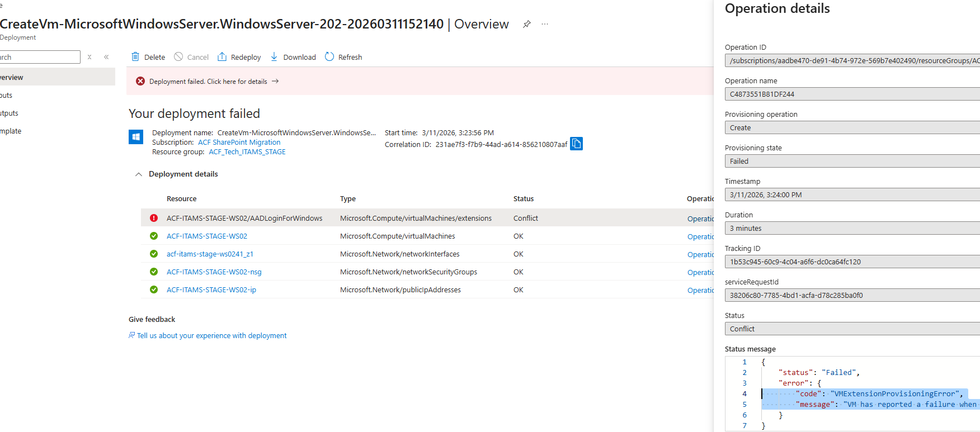980x432 pixels.
Task: Click the Type column header
Action: pyautogui.click(x=348, y=199)
